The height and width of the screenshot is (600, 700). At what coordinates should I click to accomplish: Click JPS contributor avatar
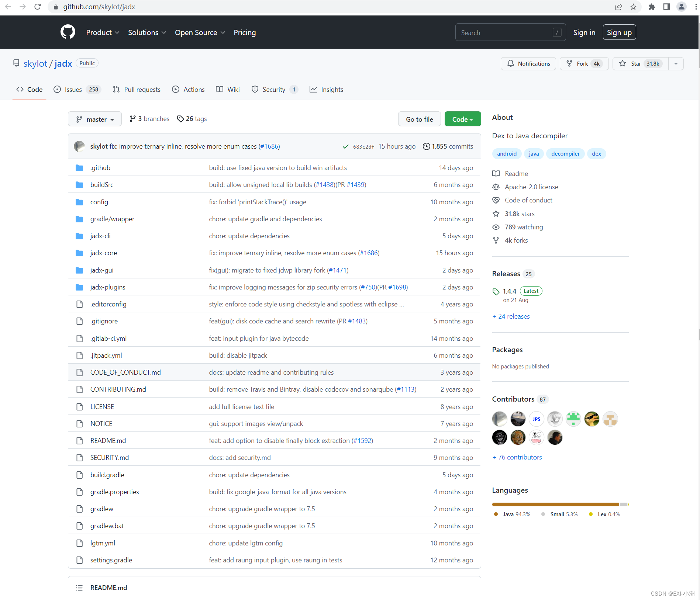(x=537, y=419)
